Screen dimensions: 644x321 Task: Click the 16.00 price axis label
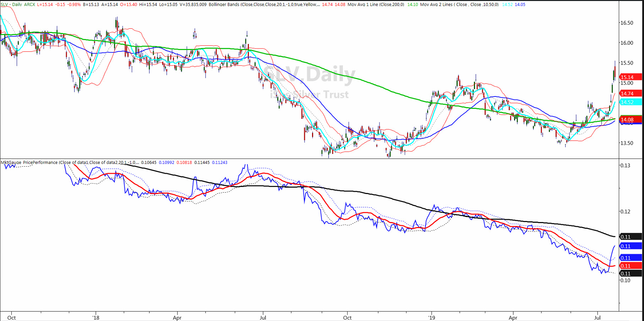click(627, 43)
